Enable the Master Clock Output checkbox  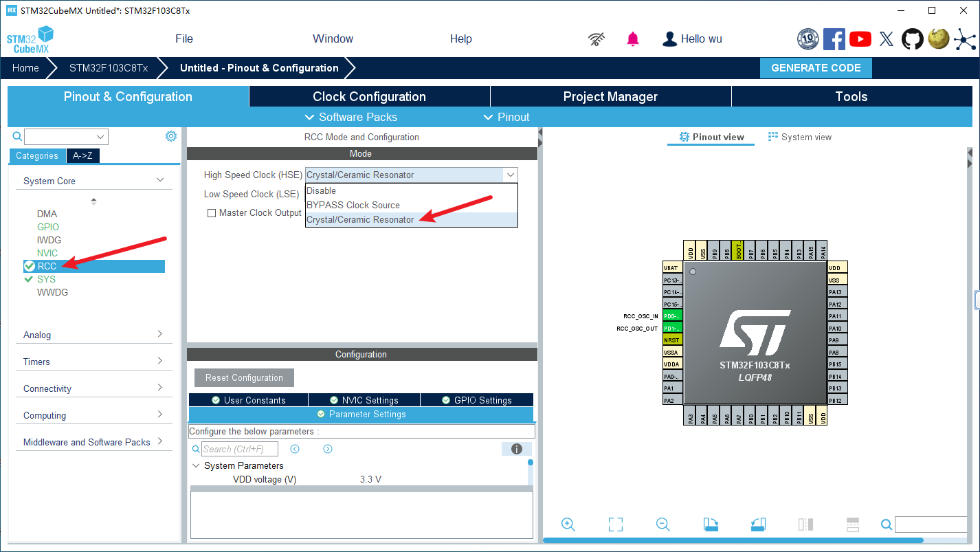pos(212,213)
